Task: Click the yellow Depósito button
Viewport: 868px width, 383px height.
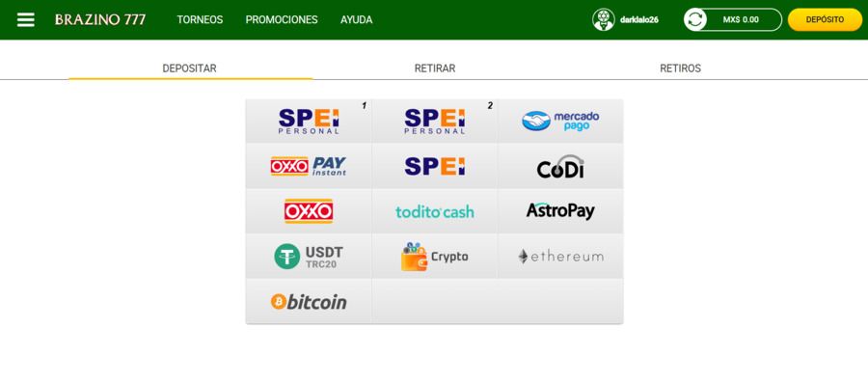Action: [x=825, y=19]
